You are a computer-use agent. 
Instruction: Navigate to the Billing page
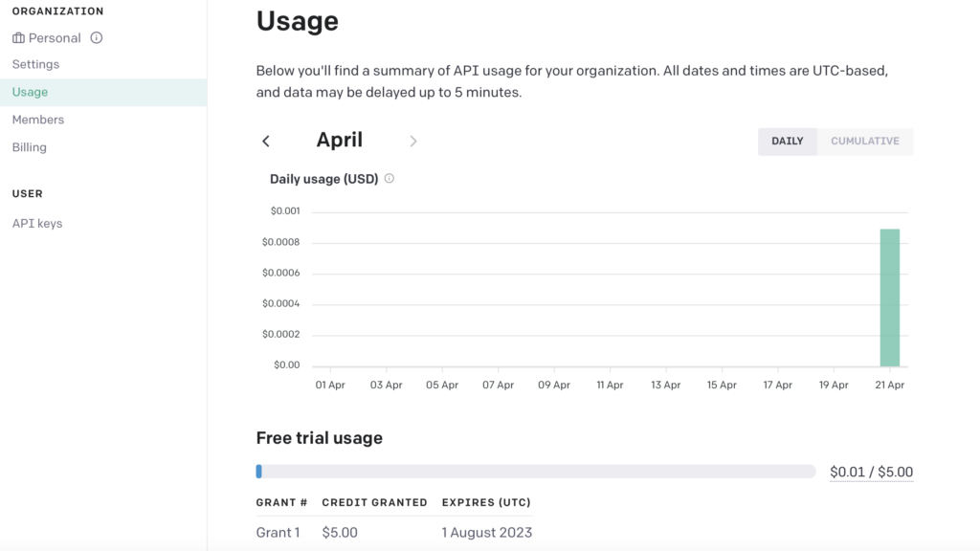point(30,147)
